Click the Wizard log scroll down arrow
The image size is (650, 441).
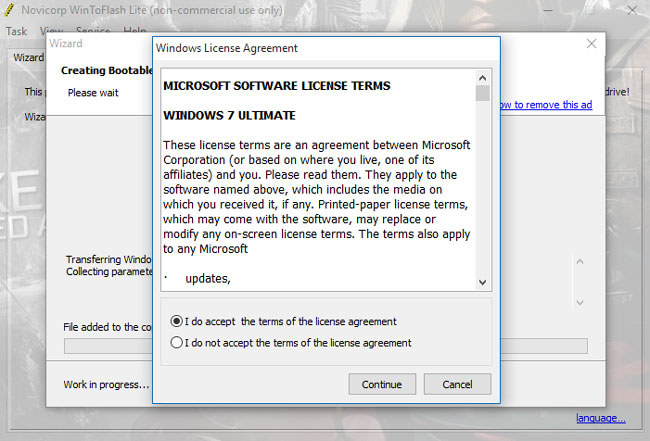click(580, 303)
